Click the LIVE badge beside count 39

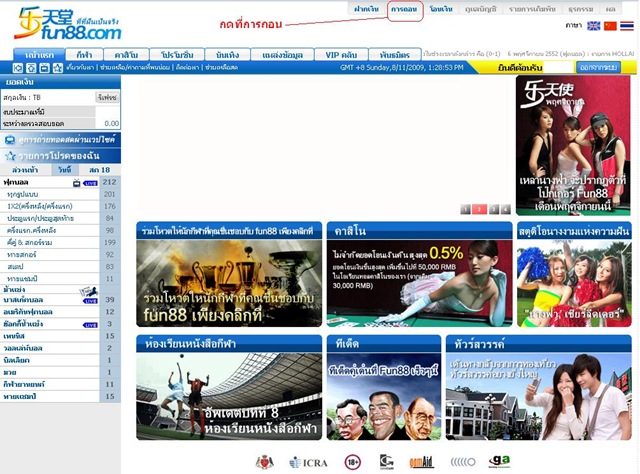pyautogui.click(x=90, y=300)
